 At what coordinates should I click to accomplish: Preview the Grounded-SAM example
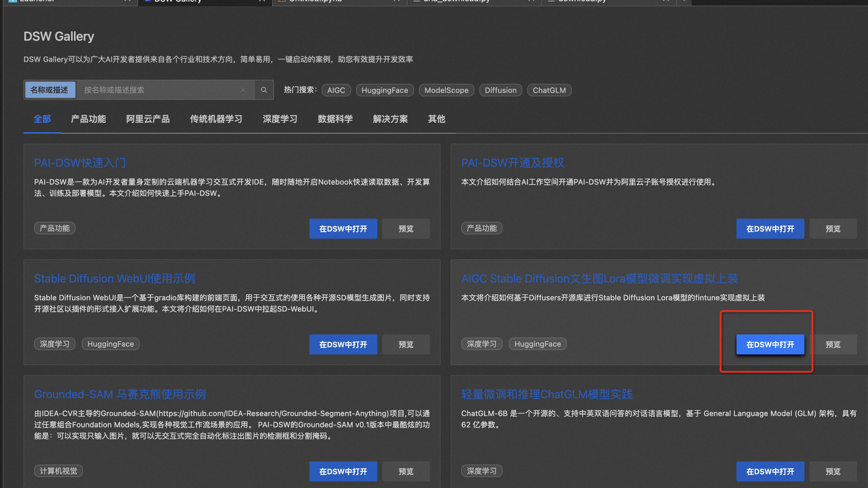click(406, 471)
